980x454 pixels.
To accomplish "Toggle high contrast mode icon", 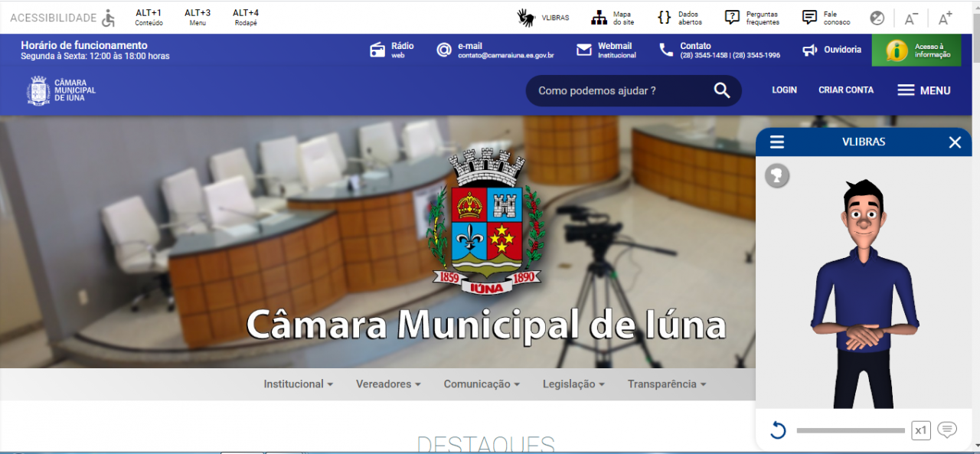I will pyautogui.click(x=877, y=18).
